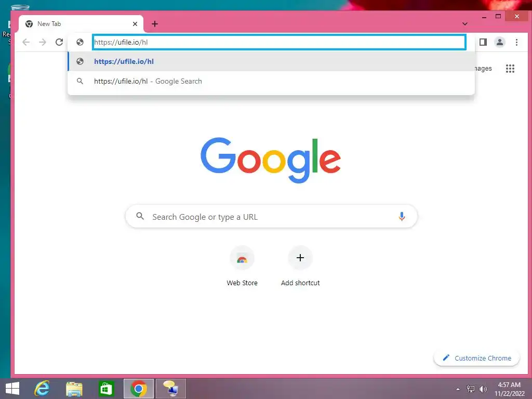Open the Google apps grid
This screenshot has width=532, height=399.
click(x=510, y=69)
